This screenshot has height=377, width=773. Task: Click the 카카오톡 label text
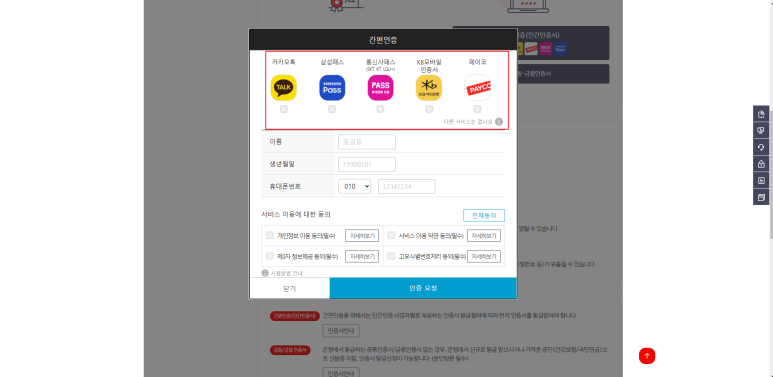pyautogui.click(x=283, y=62)
